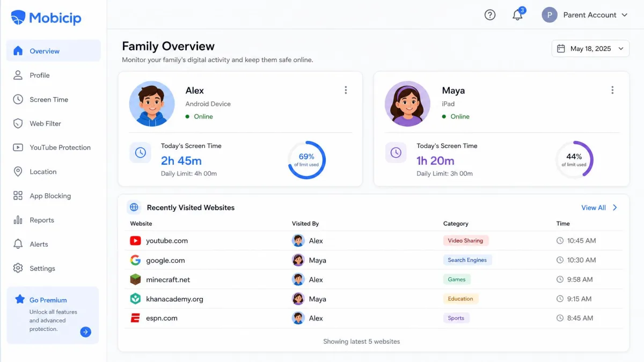The image size is (644, 362).
Task: Click Alex's profile avatar
Action: click(152, 104)
